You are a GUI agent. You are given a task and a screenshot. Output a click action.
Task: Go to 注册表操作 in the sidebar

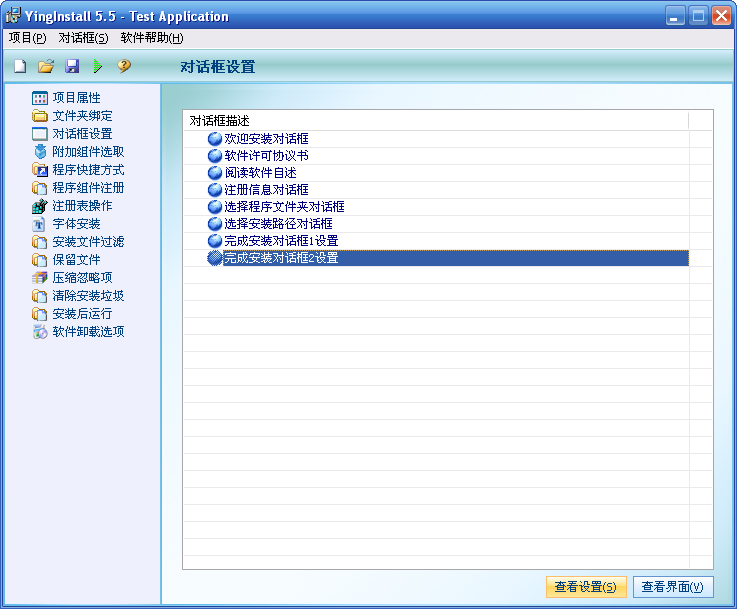click(x=82, y=206)
